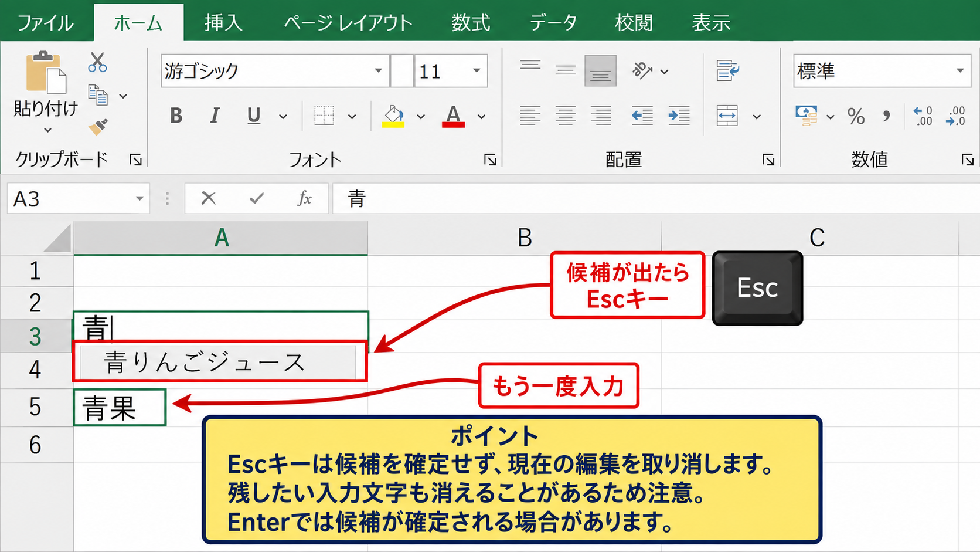Screen dimensions: 980x552
Task: Expand Merge and Center dropdown arrow
Action: [757, 116]
